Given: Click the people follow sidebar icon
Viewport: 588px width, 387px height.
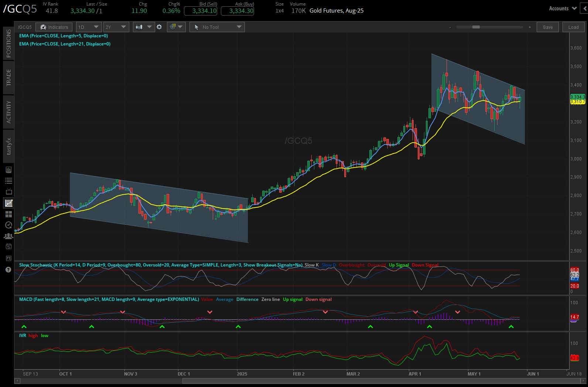Looking at the screenshot, I should (x=8, y=236).
